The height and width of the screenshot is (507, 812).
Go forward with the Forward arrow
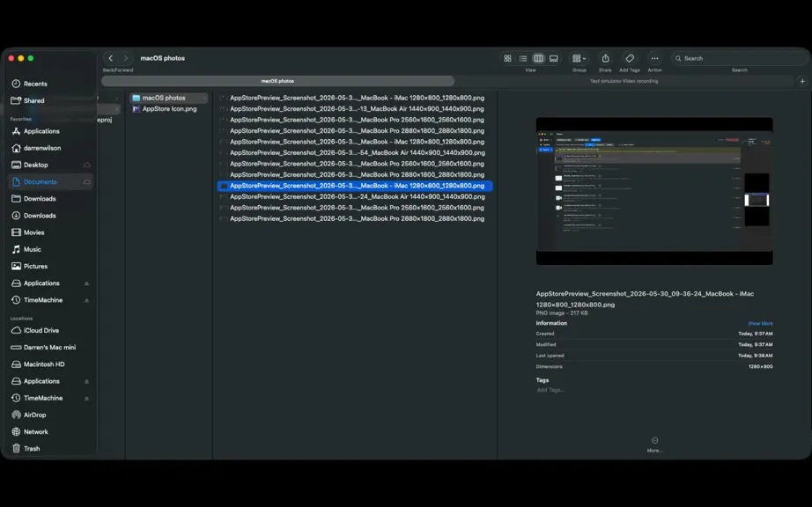(125, 58)
